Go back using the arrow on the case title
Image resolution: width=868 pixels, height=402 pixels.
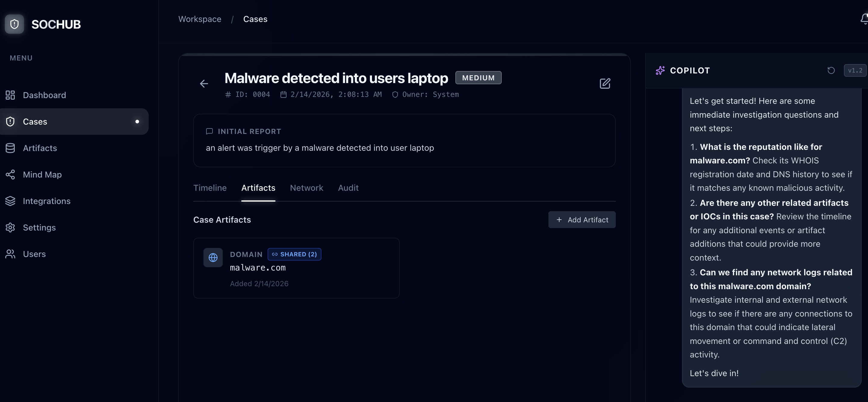(x=203, y=84)
